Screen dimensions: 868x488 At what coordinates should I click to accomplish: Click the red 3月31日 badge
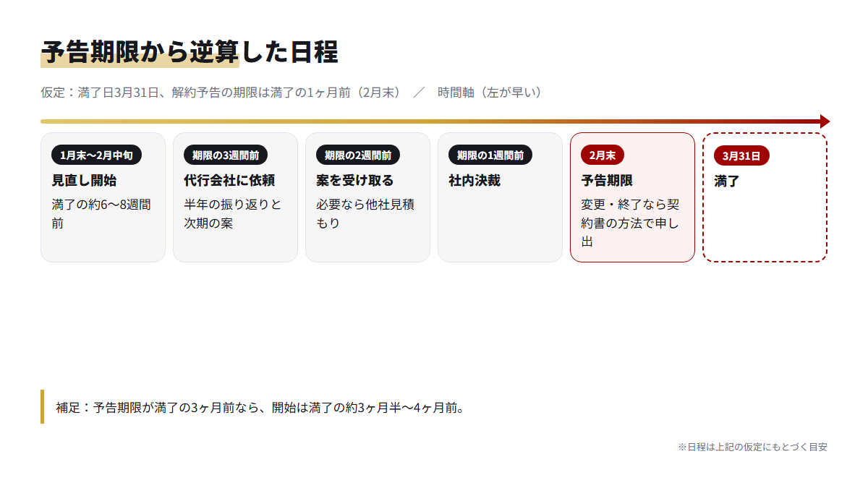tap(741, 155)
